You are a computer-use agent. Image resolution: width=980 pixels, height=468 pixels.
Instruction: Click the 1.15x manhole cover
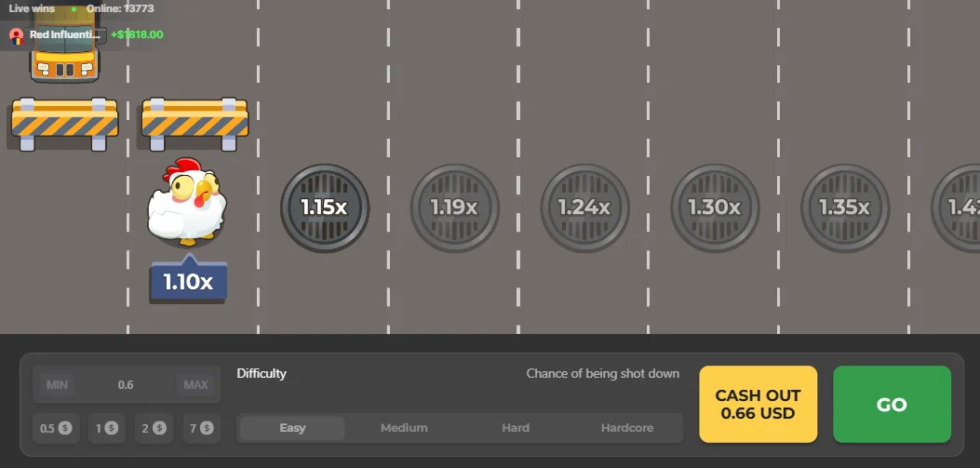[325, 208]
